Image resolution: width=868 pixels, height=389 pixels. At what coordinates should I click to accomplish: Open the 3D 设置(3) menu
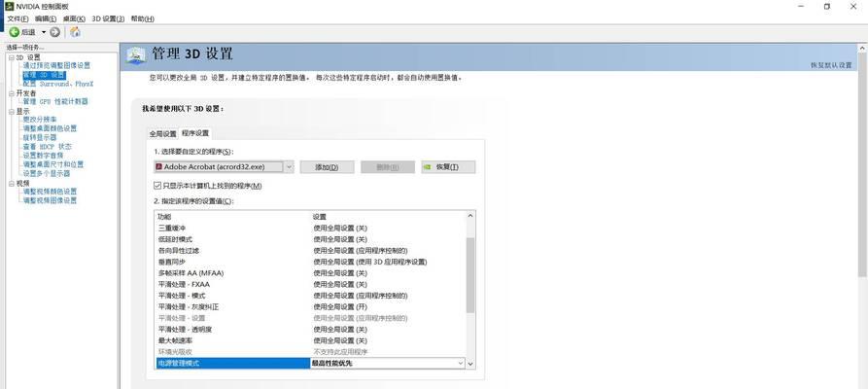tap(108, 18)
